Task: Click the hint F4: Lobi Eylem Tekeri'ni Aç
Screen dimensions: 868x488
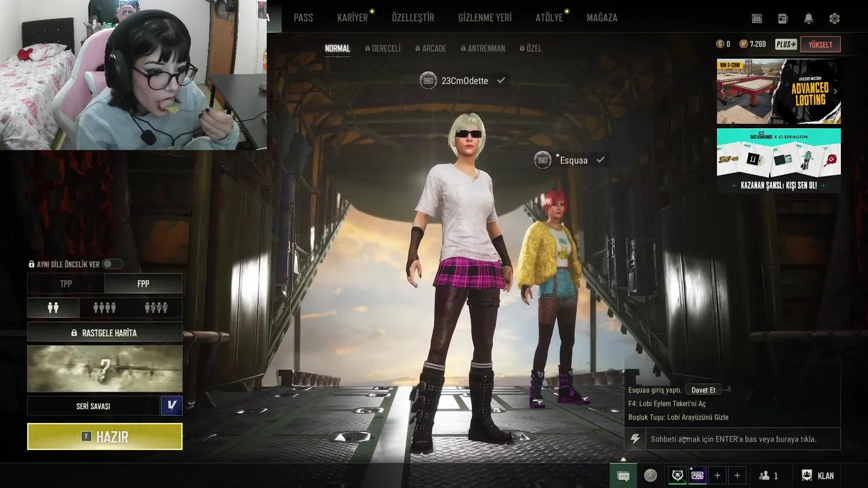Action: click(x=667, y=404)
